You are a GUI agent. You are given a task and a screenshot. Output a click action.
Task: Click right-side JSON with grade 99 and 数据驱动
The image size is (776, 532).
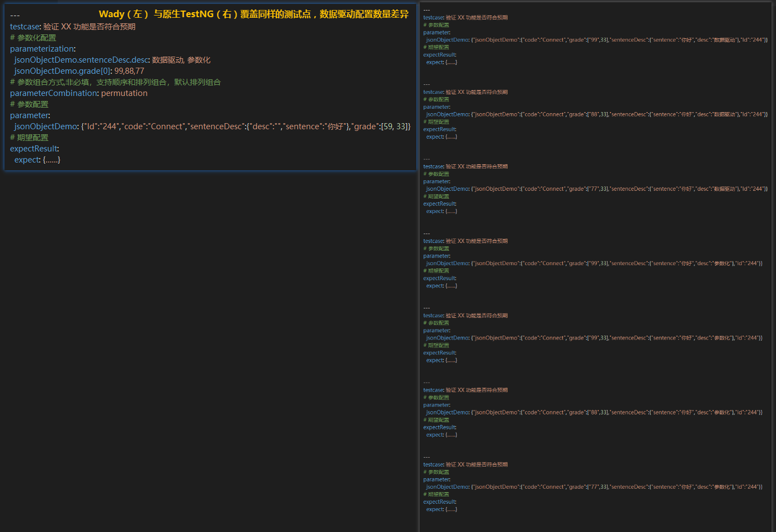pyautogui.click(x=597, y=40)
